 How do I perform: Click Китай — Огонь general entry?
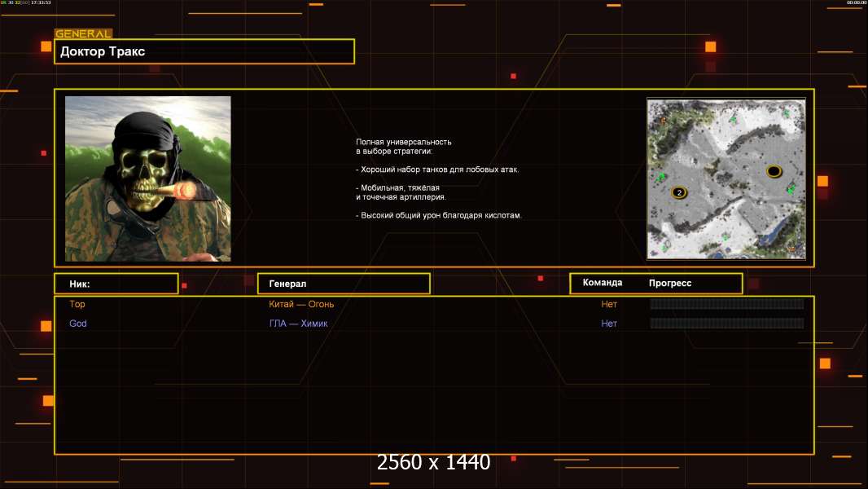(x=301, y=304)
